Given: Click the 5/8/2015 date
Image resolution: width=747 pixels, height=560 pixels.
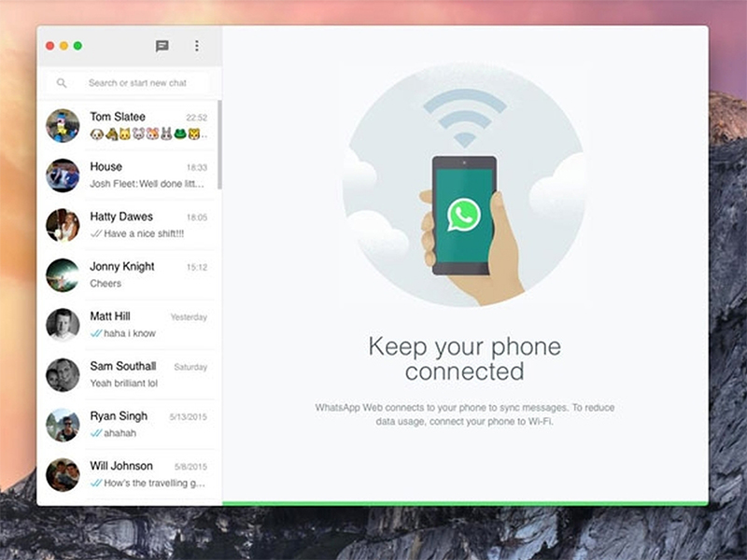Looking at the screenshot, I should coord(190,468).
